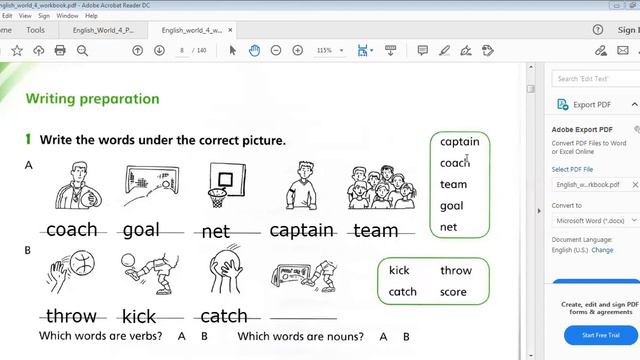Share a link with the pen-link icon
Viewport: 640px width, 360px height.
(600, 51)
